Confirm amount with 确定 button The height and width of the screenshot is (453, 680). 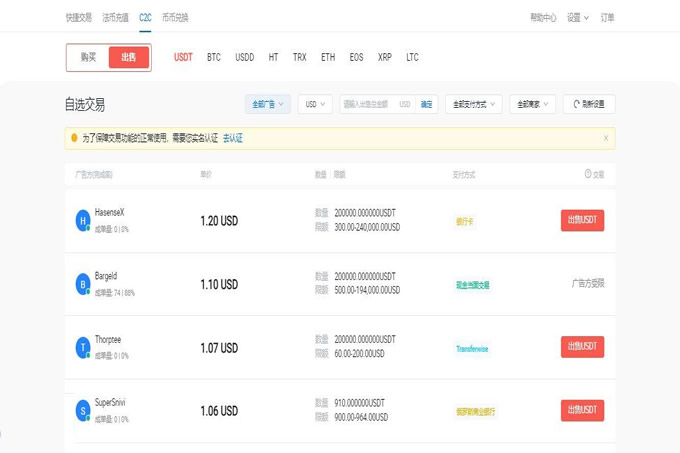[426, 104]
